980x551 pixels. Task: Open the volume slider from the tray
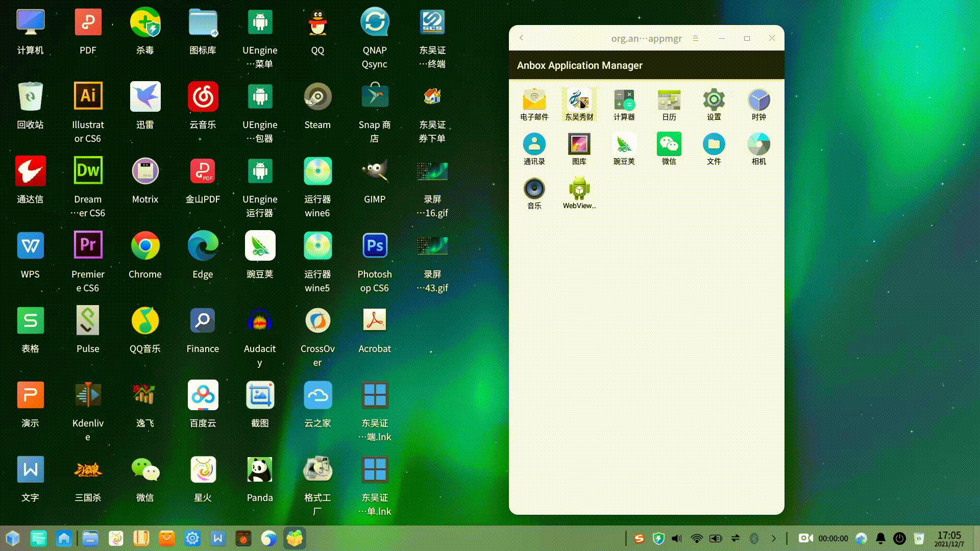(676, 538)
